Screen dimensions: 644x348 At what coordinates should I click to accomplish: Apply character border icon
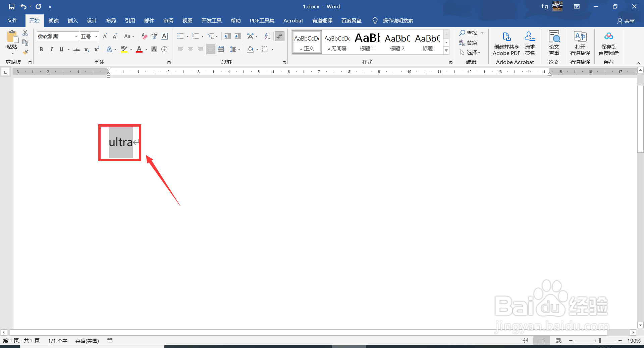[164, 36]
